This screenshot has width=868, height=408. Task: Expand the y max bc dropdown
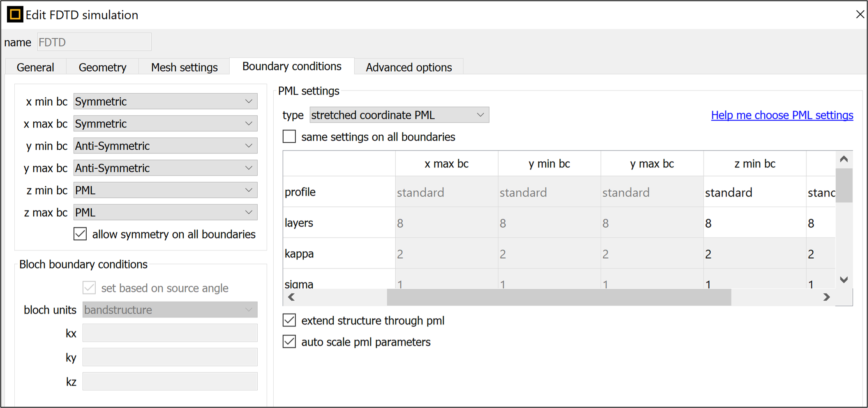[x=165, y=168]
